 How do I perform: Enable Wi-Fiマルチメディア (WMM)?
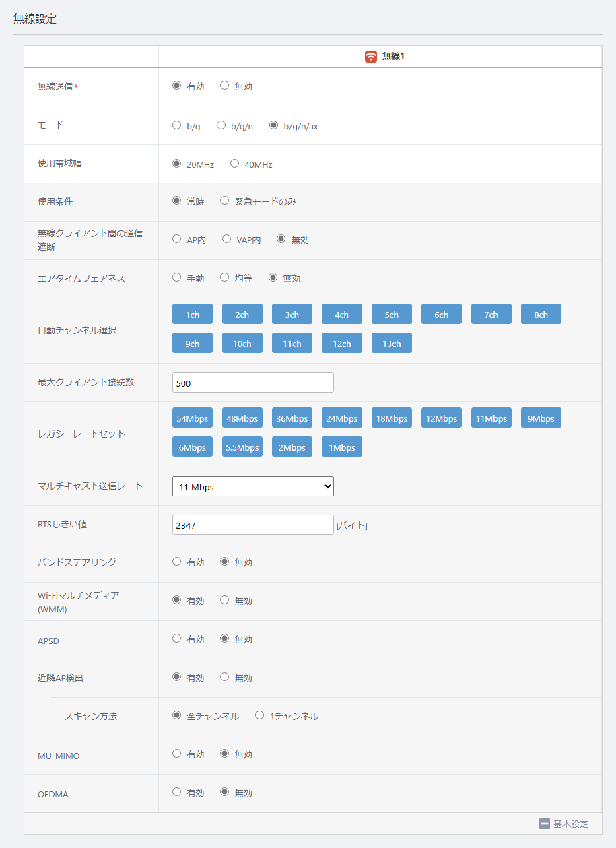pos(177,599)
